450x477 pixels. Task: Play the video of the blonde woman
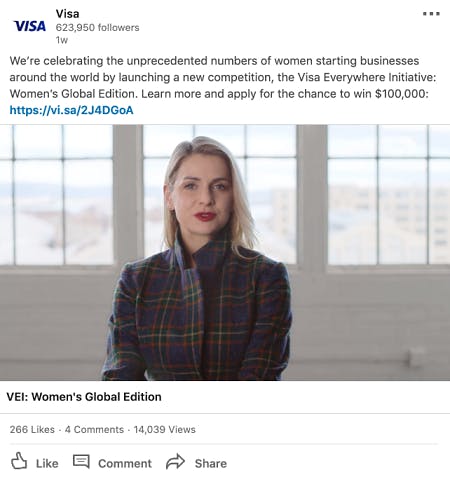click(225, 252)
